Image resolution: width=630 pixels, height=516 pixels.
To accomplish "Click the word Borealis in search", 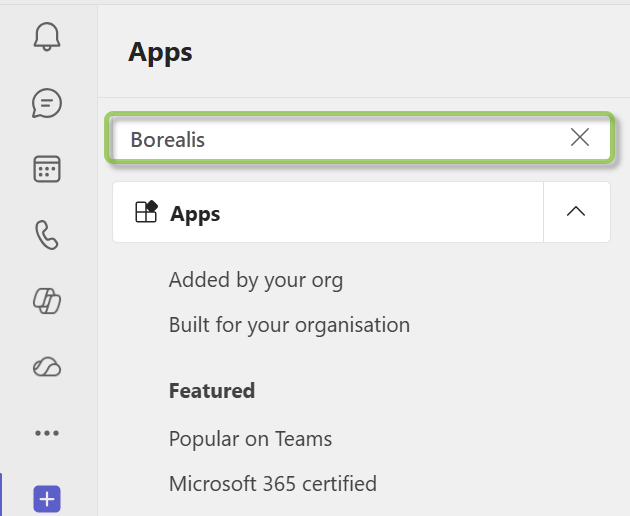I will 168,140.
